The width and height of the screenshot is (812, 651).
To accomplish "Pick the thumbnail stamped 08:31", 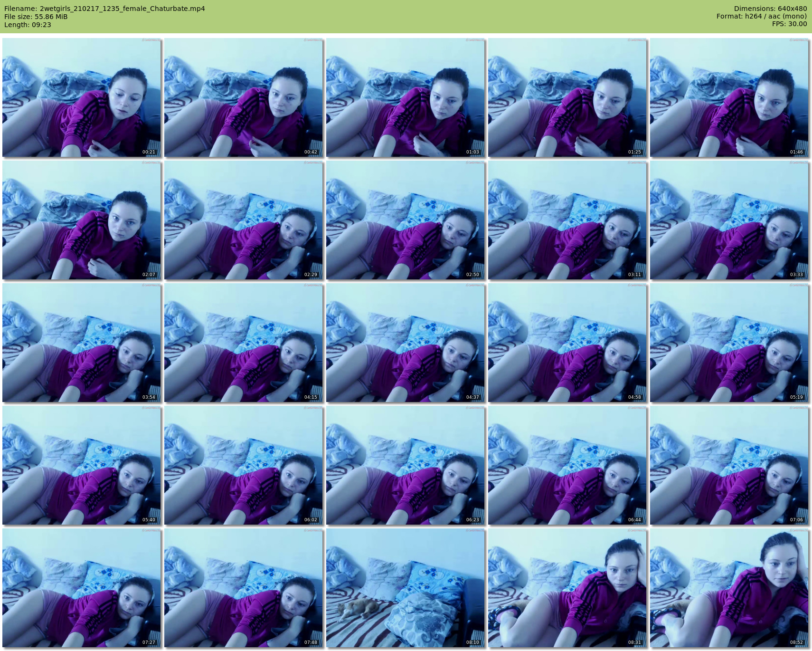I will 567,588.
